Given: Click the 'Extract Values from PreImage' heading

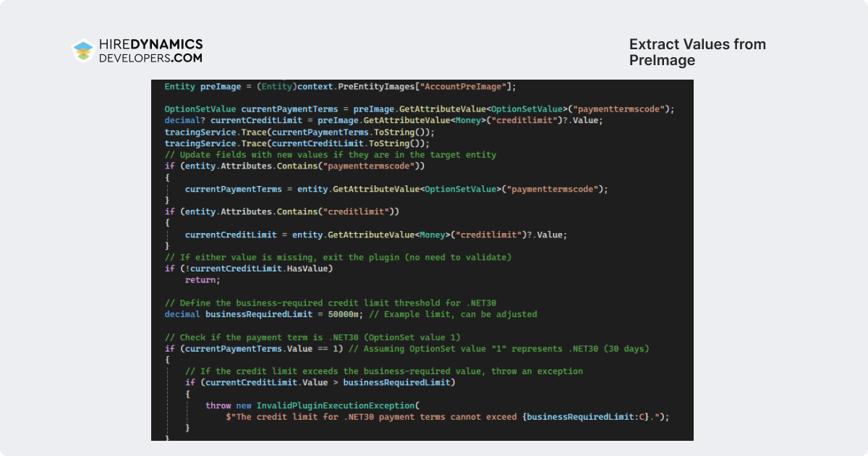Looking at the screenshot, I should (697, 52).
